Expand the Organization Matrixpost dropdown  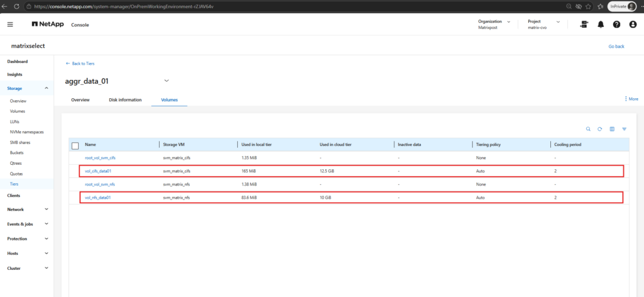[x=494, y=25]
